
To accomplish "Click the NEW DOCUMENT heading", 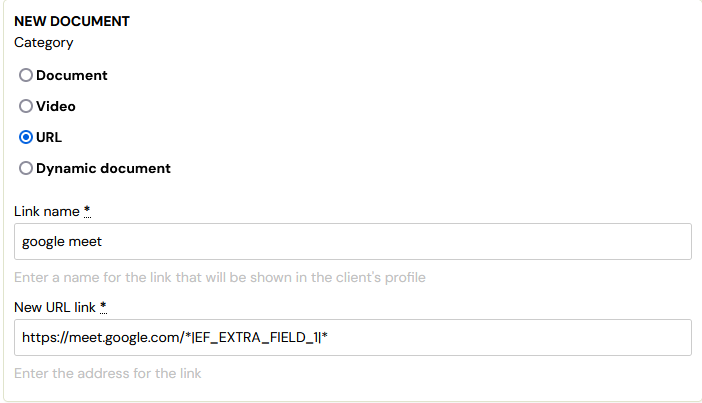I will (x=72, y=21).
